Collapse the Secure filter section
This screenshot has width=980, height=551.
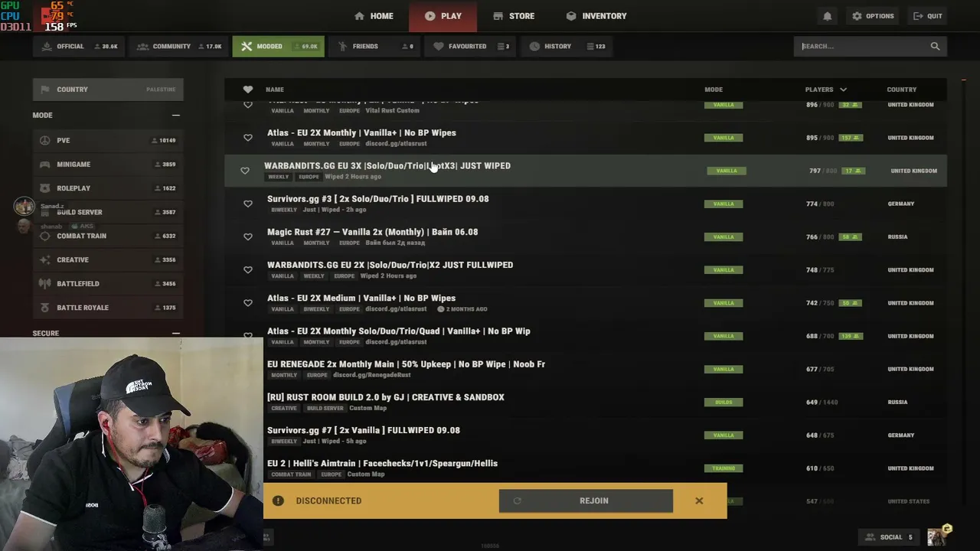176,334
